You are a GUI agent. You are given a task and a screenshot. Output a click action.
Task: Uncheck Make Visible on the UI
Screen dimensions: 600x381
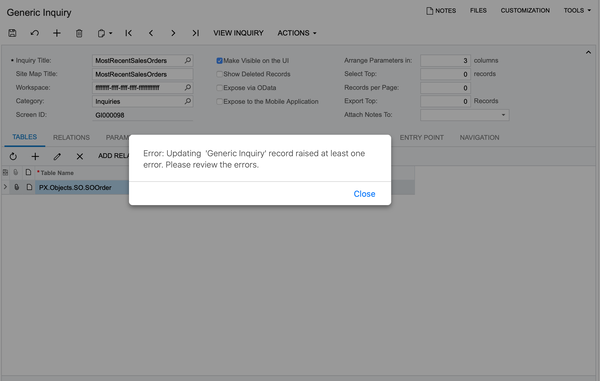pyautogui.click(x=219, y=61)
